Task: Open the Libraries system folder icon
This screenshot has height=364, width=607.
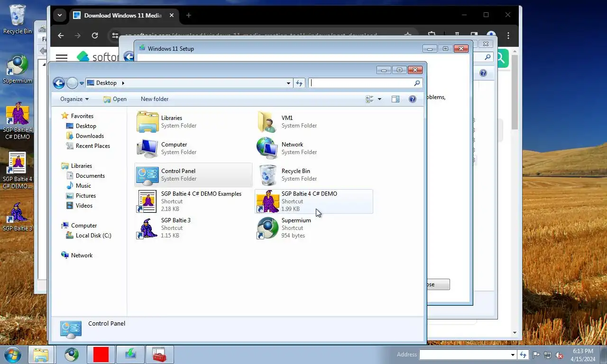Action: click(x=147, y=122)
